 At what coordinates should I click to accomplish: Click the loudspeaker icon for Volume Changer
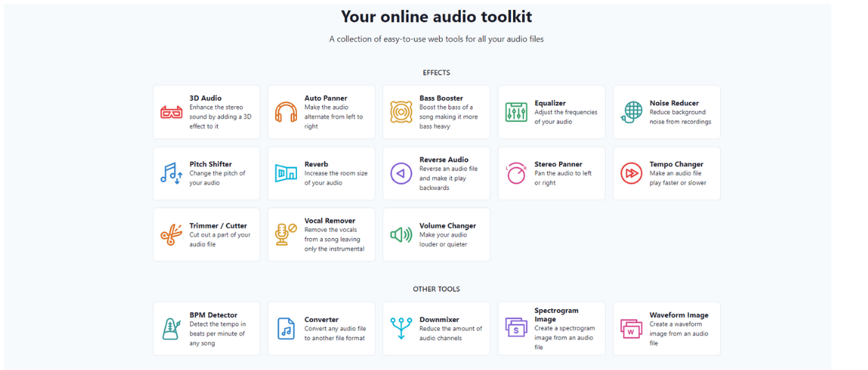[401, 235]
